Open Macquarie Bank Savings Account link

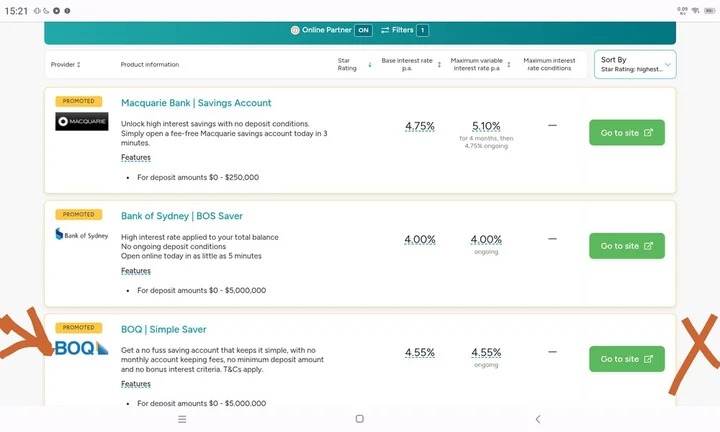(196, 103)
